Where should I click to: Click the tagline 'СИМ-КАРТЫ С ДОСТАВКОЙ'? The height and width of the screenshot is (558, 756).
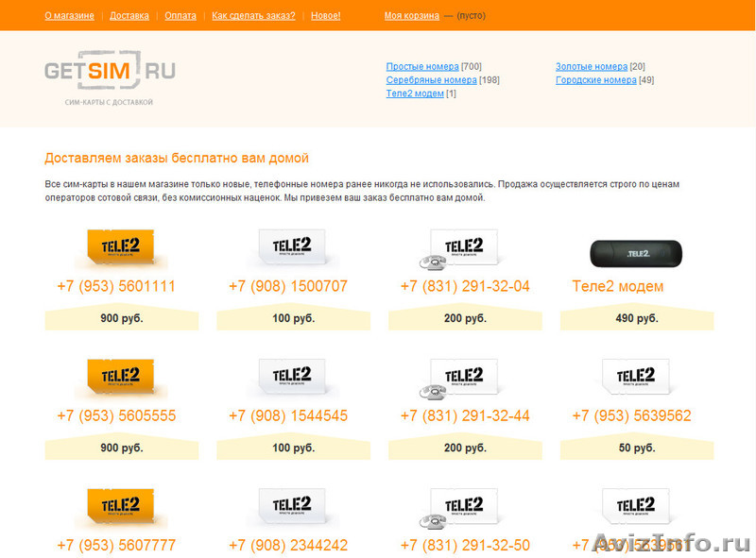[x=109, y=102]
